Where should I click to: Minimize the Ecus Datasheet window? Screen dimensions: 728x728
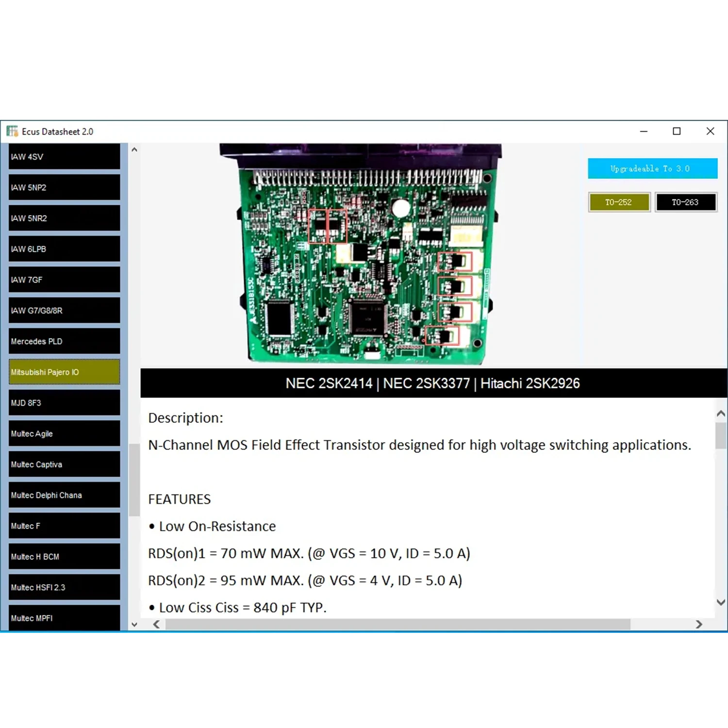pyautogui.click(x=644, y=131)
